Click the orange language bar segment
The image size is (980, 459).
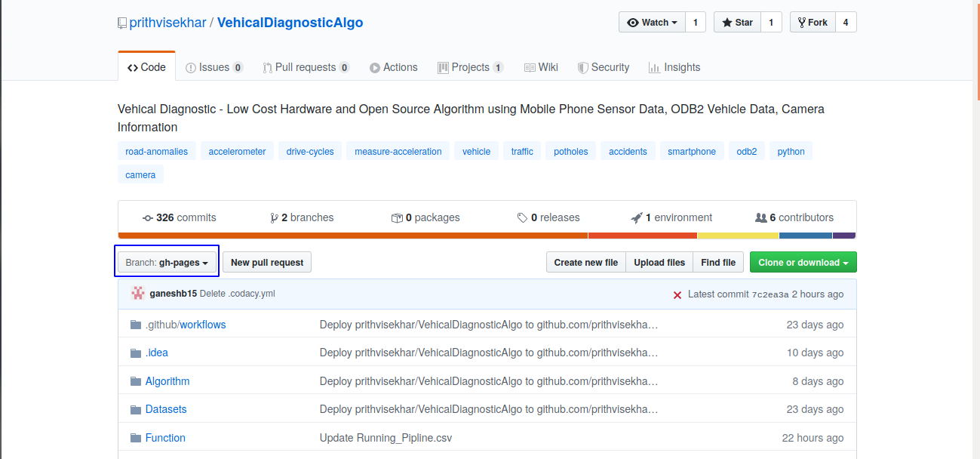[x=353, y=236]
